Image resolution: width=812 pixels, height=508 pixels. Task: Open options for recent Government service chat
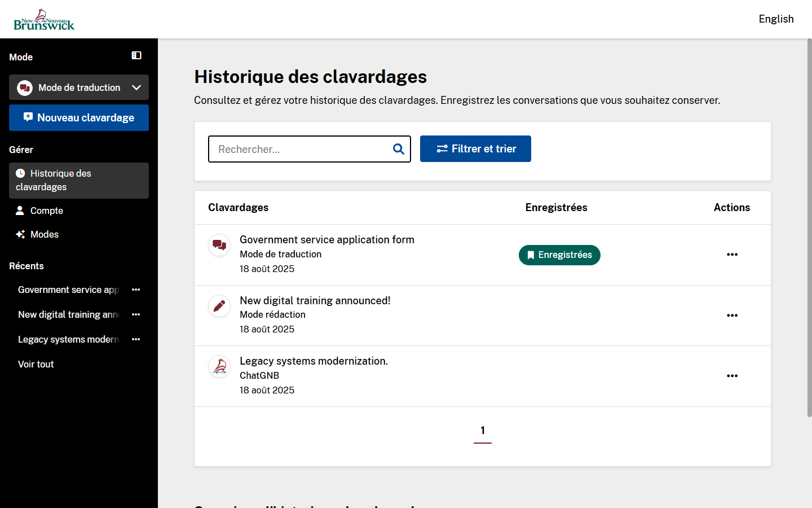point(136,290)
